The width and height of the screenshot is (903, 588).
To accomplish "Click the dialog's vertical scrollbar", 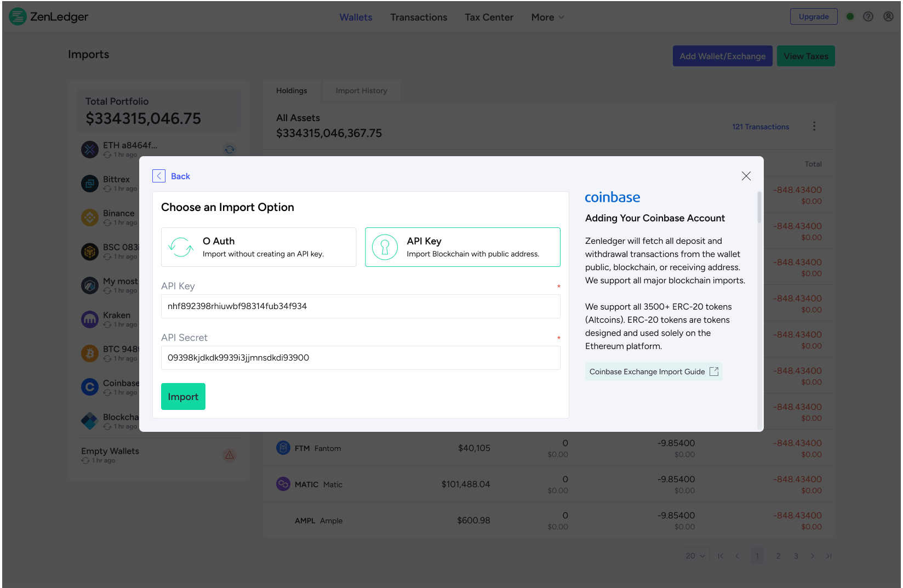I will [x=759, y=208].
